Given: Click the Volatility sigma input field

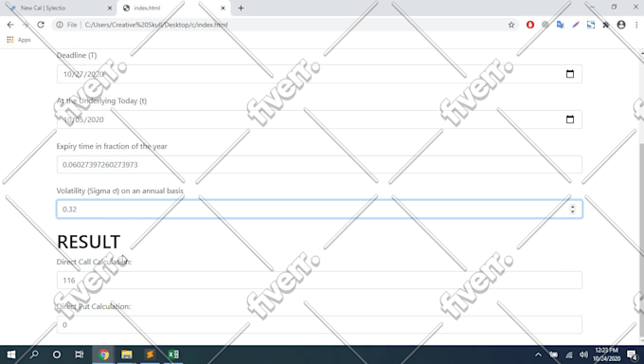Looking at the screenshot, I should tap(319, 209).
